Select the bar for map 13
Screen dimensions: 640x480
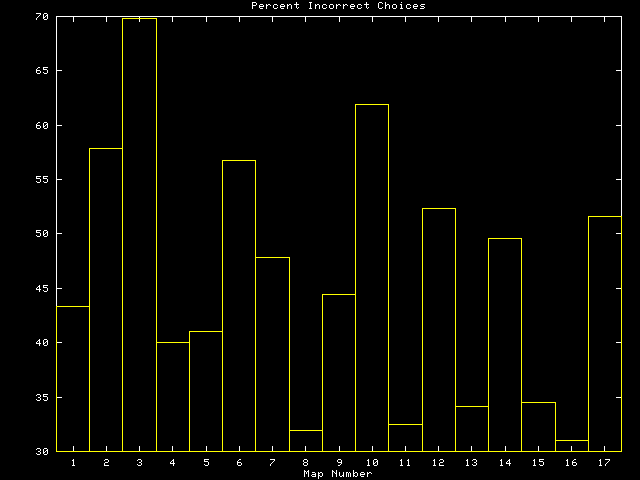(x=472, y=429)
